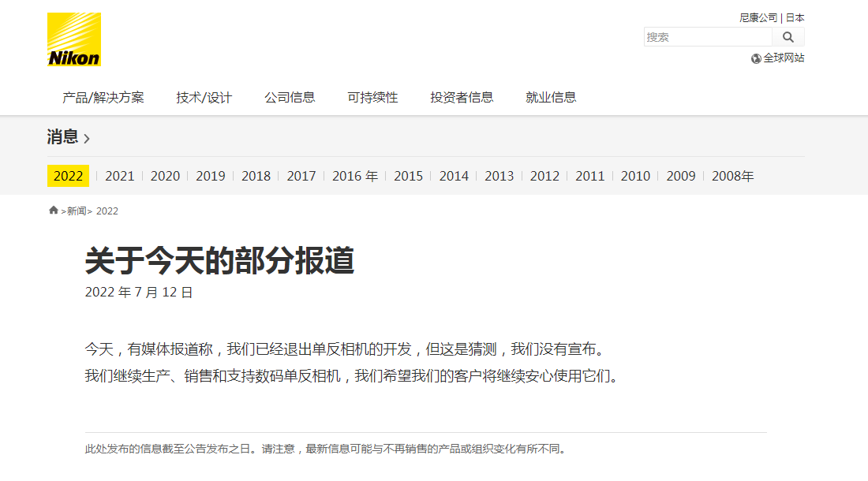Open the 产品/解决方案 menu
The width and height of the screenshot is (868, 481).
(x=103, y=98)
